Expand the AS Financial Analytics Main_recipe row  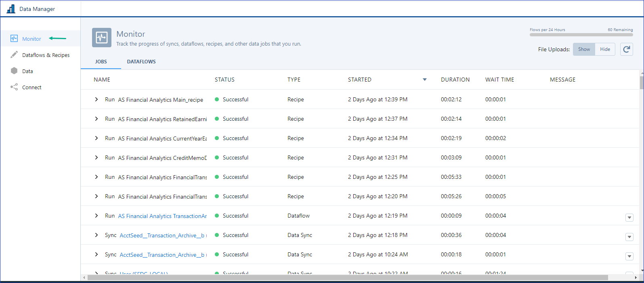click(x=96, y=99)
